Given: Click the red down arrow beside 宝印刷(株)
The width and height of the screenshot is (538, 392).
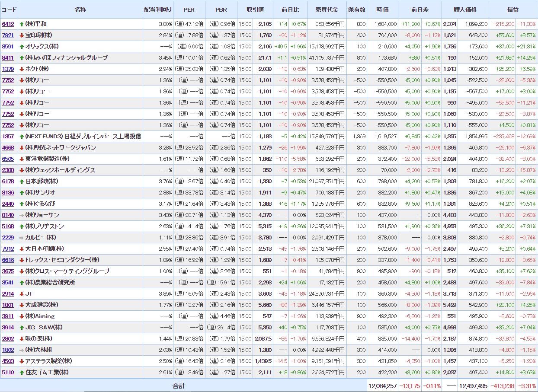Looking at the screenshot, I should coord(22,35).
